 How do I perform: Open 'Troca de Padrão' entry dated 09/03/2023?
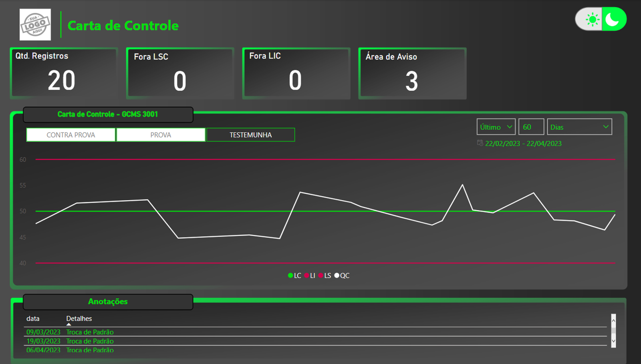pos(90,332)
